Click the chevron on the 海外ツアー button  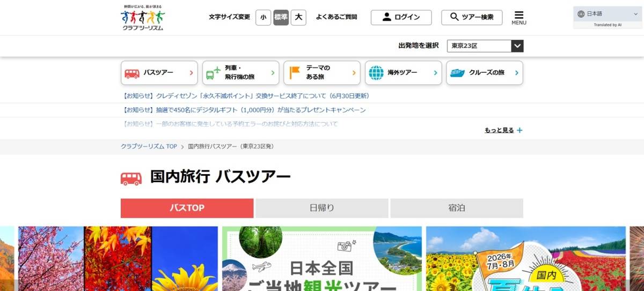[x=435, y=73]
